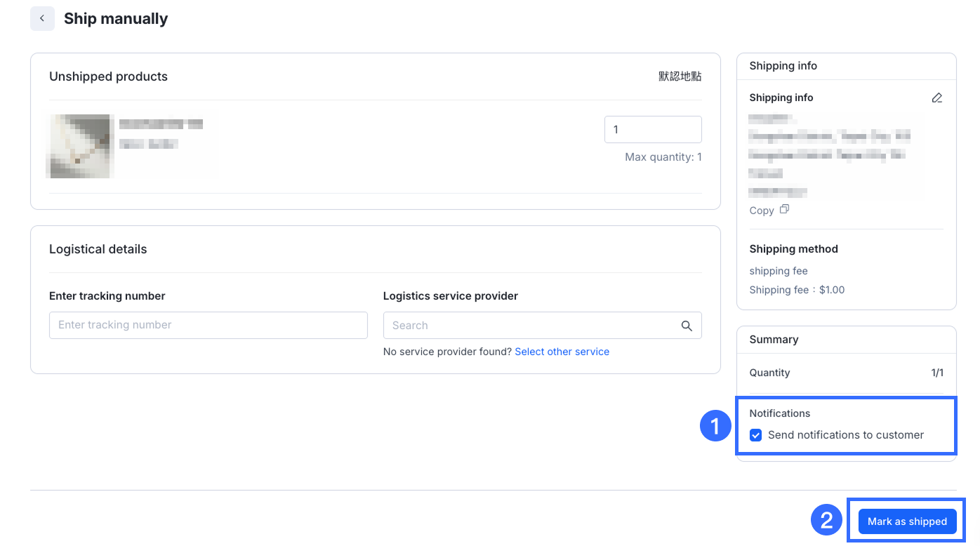Focus the Enter tracking number field
Viewport: 980px width, 546px height.
click(x=208, y=325)
